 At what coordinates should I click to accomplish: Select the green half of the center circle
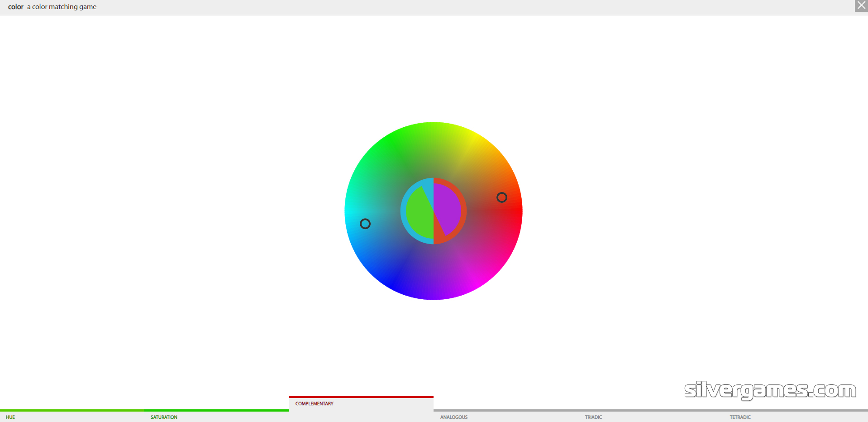tap(419, 213)
